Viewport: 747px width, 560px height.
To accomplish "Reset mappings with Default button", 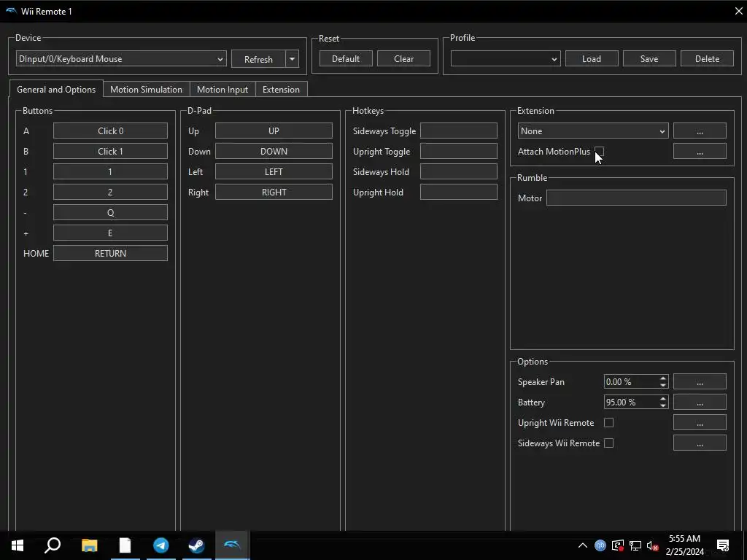I will pos(346,59).
